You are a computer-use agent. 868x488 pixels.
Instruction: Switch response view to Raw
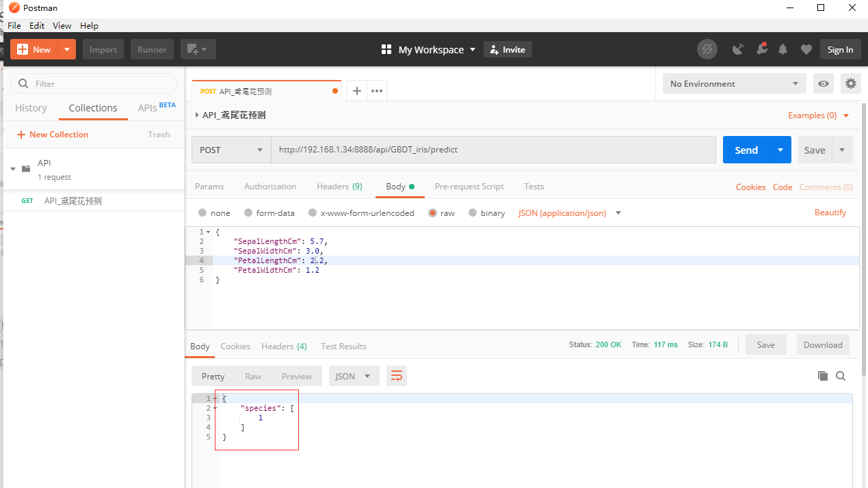253,376
